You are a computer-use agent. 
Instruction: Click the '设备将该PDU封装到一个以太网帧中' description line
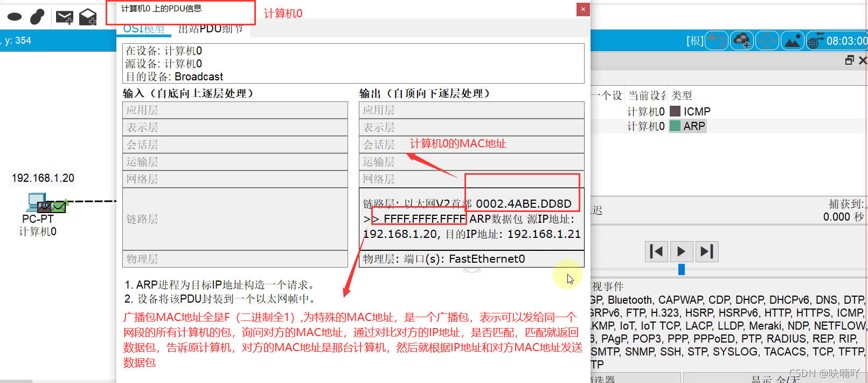click(x=220, y=299)
